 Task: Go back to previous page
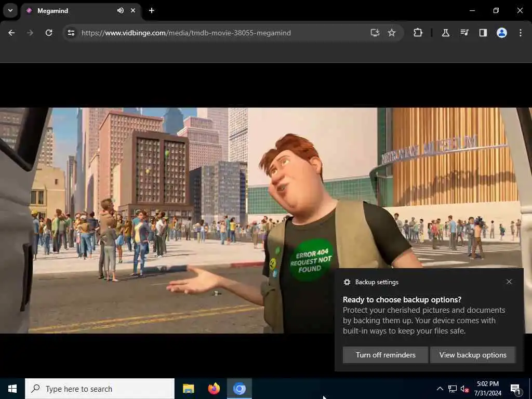(11, 33)
